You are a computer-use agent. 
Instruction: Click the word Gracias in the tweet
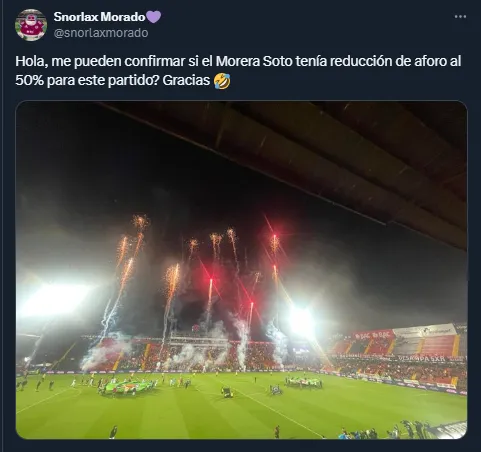point(186,81)
